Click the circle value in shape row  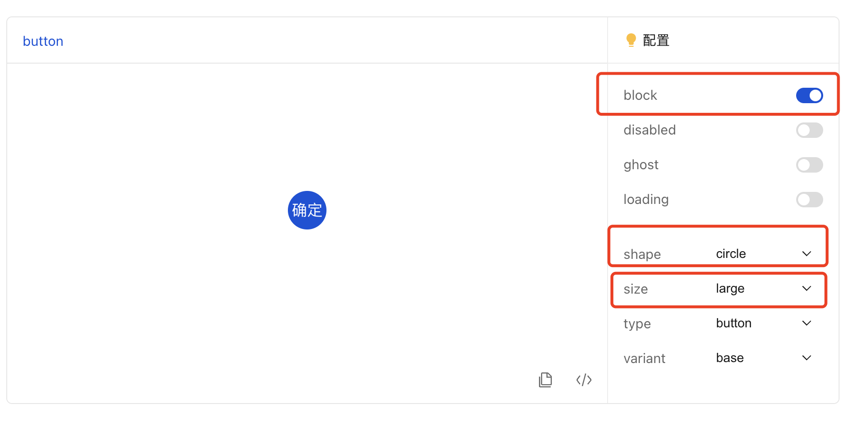[731, 254]
